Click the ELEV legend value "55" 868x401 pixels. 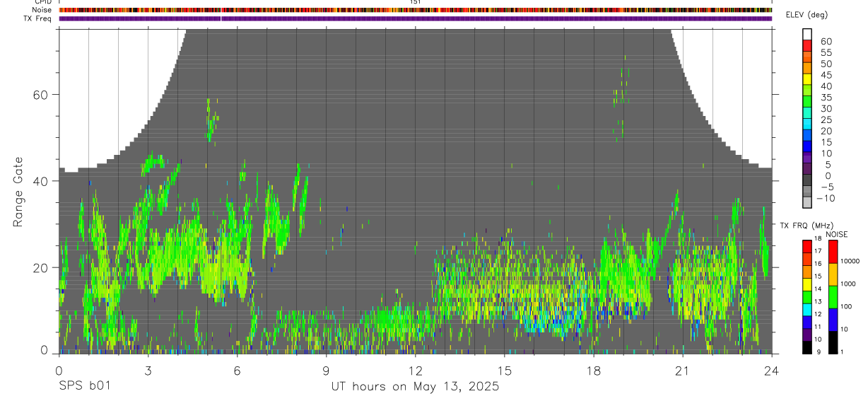(x=826, y=53)
